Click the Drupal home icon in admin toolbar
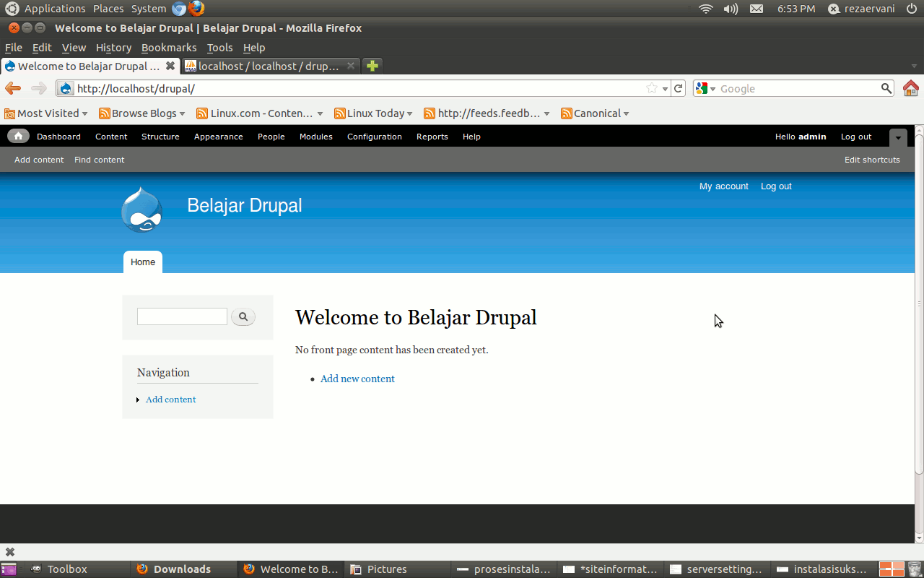This screenshot has width=924, height=578. (18, 136)
